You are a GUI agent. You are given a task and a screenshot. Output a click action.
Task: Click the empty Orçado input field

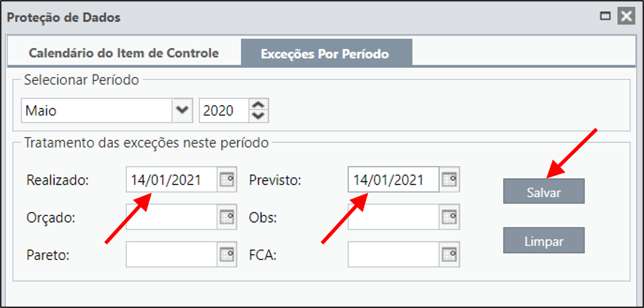171,217
